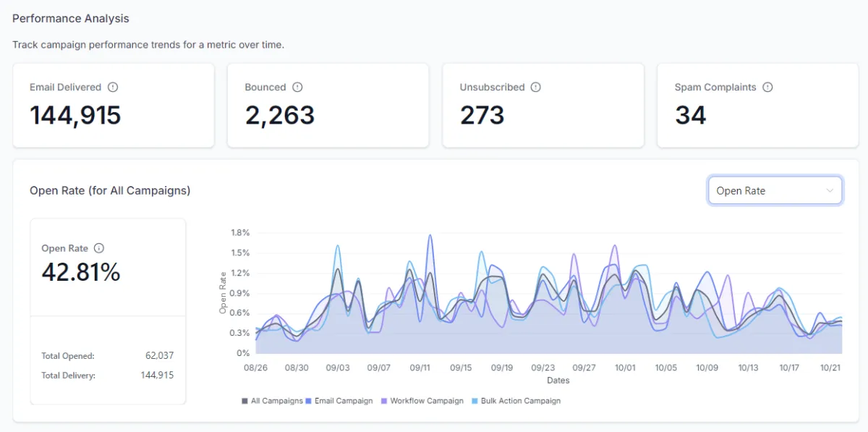Open the Open Rate metric dropdown

[x=775, y=190]
